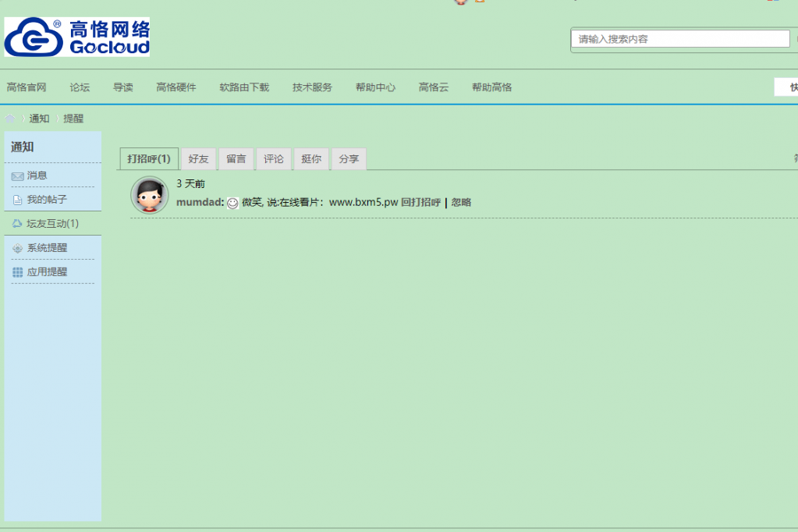The width and height of the screenshot is (798, 532).
Task: Switch to the 留言 tab
Action: tap(236, 159)
